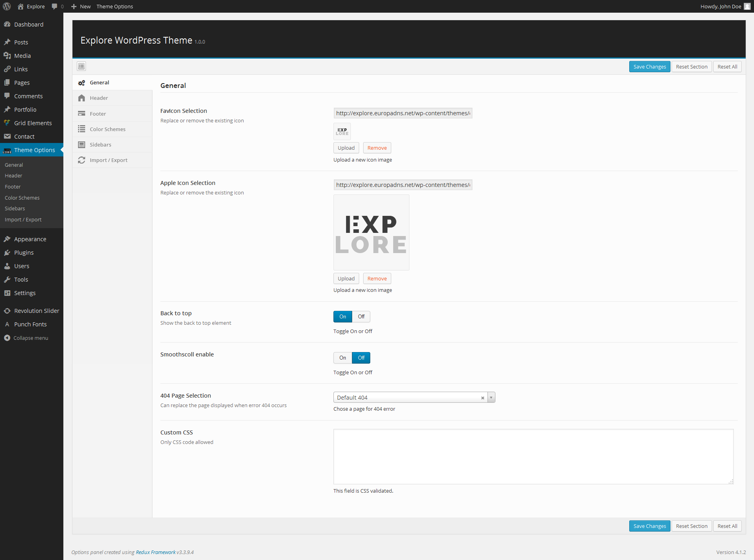Click the Favicon URL input field
This screenshot has height=560, width=754.
[x=403, y=113]
